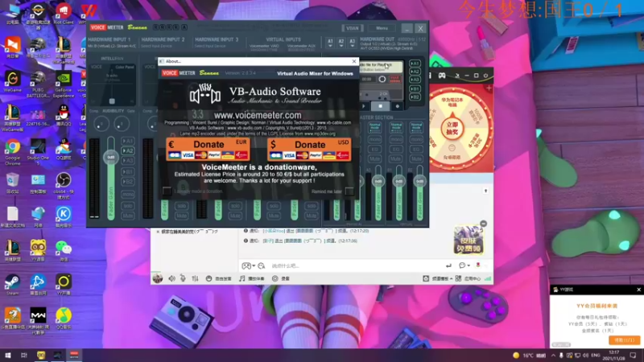644x362 pixels.
Task: Check the 'Remind me later' box
Action: [349, 191]
